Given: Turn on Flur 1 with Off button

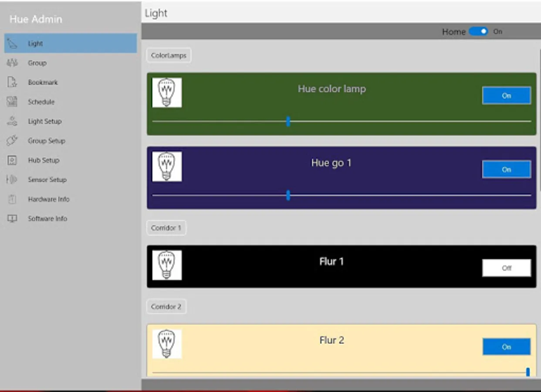Looking at the screenshot, I should click(506, 268).
